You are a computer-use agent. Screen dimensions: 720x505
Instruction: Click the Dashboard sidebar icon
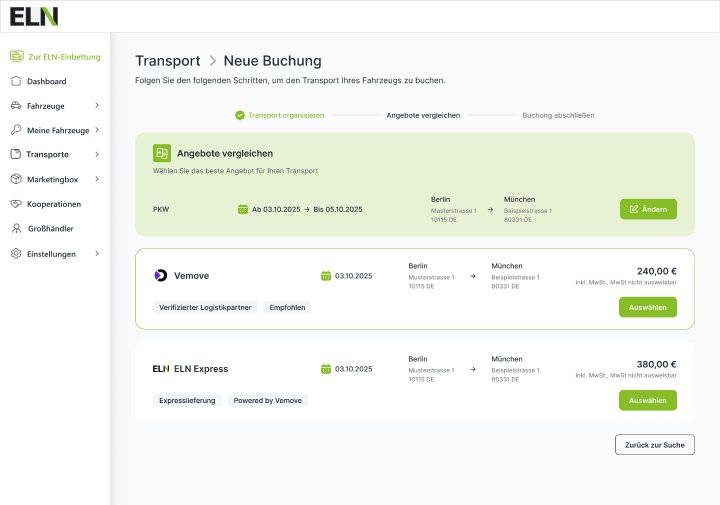click(x=16, y=81)
